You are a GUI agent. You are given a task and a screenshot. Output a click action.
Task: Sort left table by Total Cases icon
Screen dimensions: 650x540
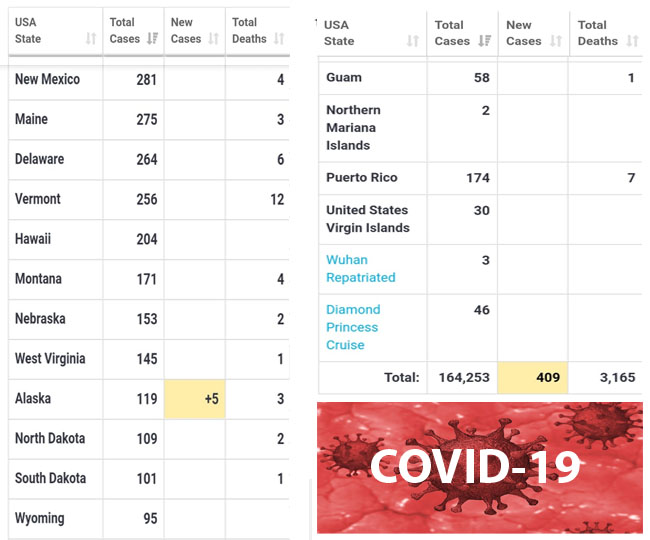click(153, 39)
